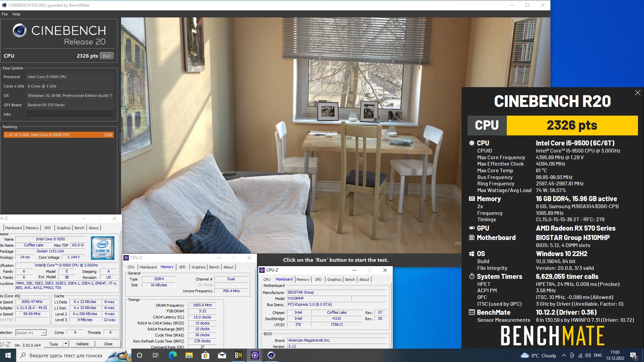Switch to CPU-Z taskbar icon

pos(255,355)
